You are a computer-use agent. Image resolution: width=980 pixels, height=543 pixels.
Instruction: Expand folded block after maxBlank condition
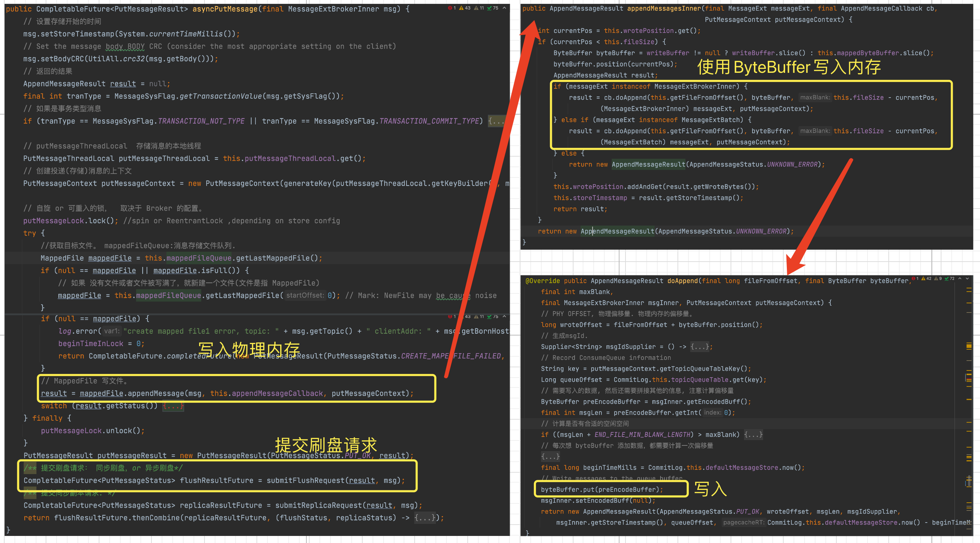753,434
